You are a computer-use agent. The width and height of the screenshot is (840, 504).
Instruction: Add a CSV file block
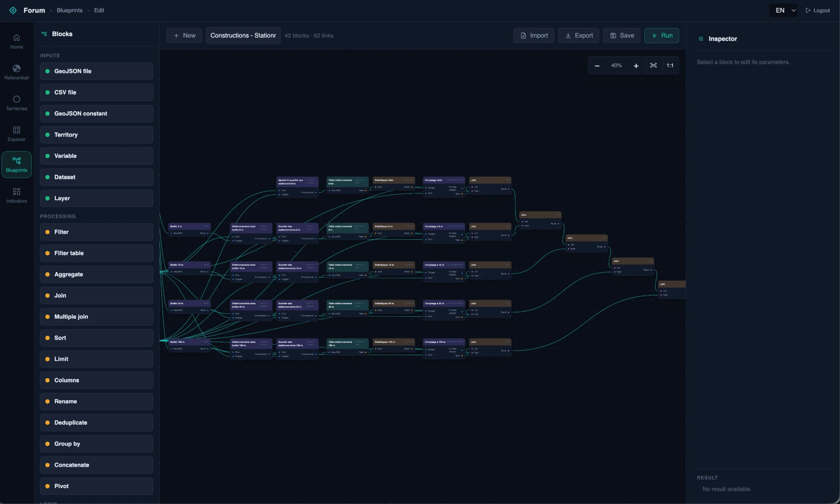click(97, 92)
